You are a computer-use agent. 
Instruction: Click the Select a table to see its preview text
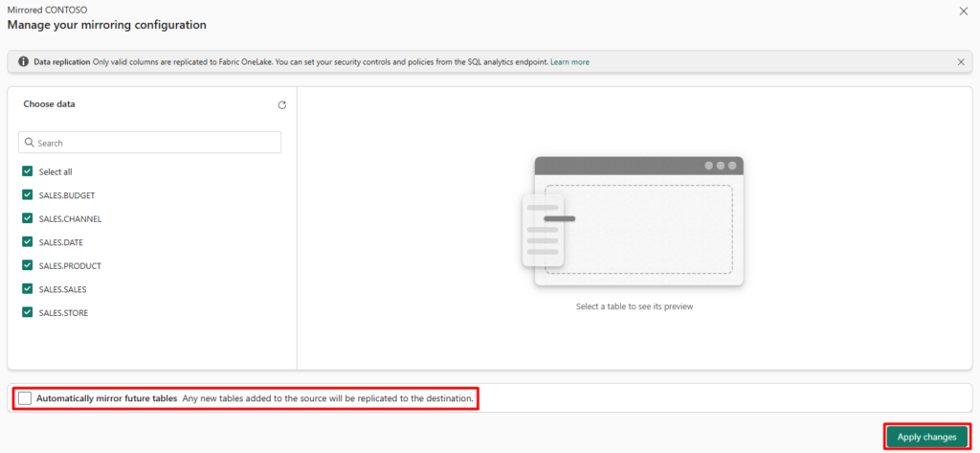tap(635, 307)
